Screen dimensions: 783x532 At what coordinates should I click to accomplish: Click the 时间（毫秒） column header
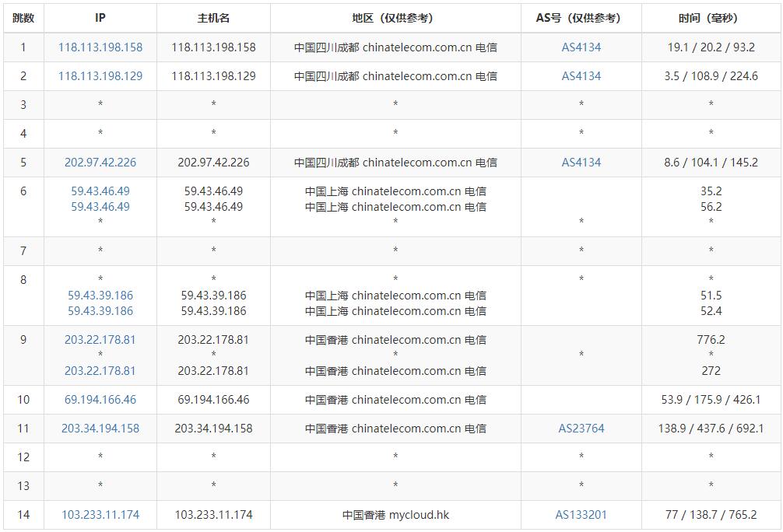[x=711, y=18]
